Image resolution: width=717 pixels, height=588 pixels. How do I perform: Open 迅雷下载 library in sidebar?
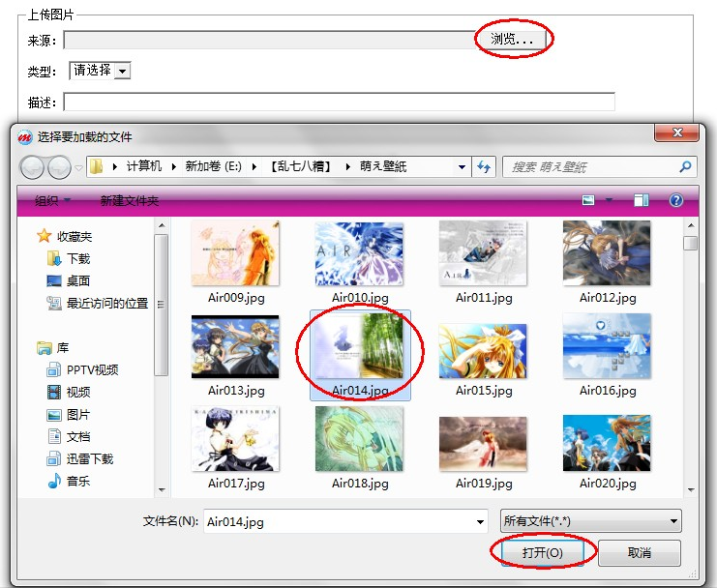click(80, 458)
